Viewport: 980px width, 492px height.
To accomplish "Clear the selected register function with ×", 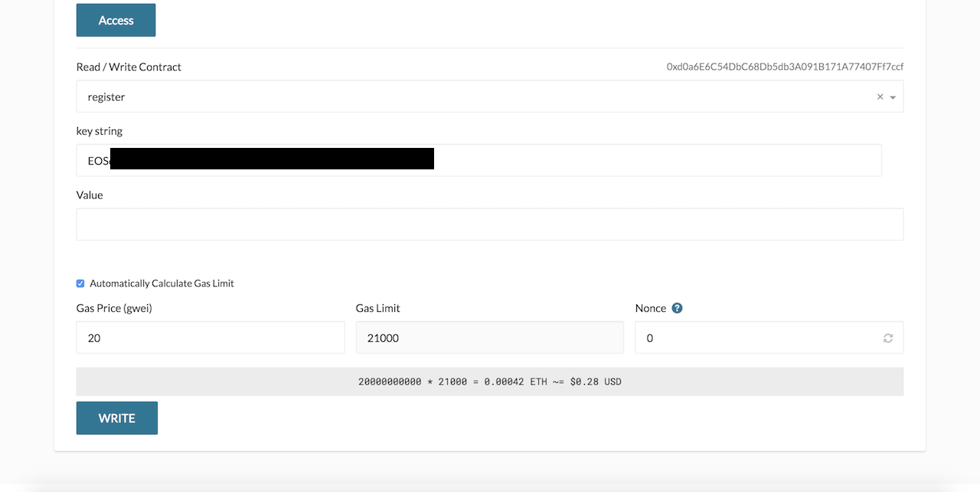I will point(880,97).
